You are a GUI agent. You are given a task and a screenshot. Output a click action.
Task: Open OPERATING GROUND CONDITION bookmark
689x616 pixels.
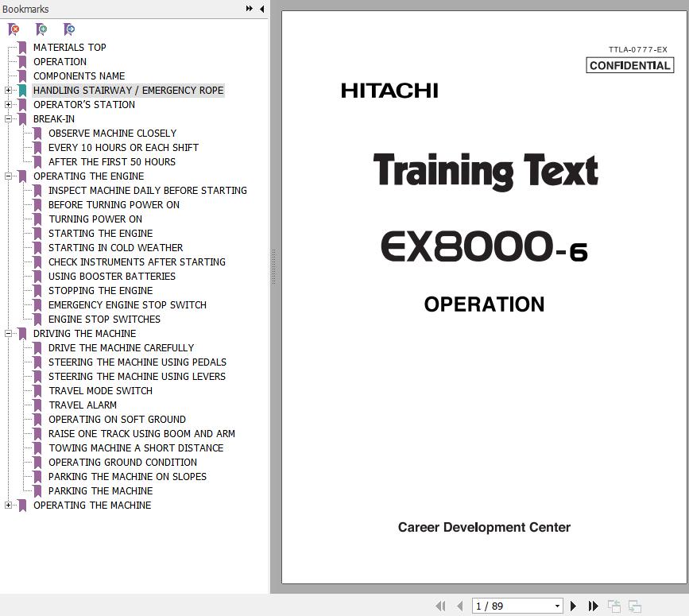click(123, 463)
